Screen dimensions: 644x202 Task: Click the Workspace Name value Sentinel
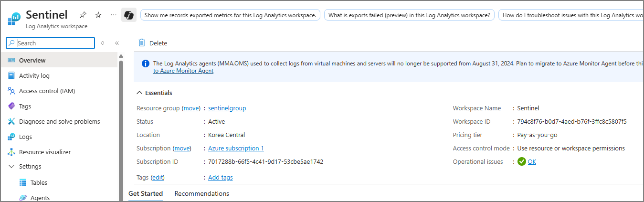tap(528, 108)
